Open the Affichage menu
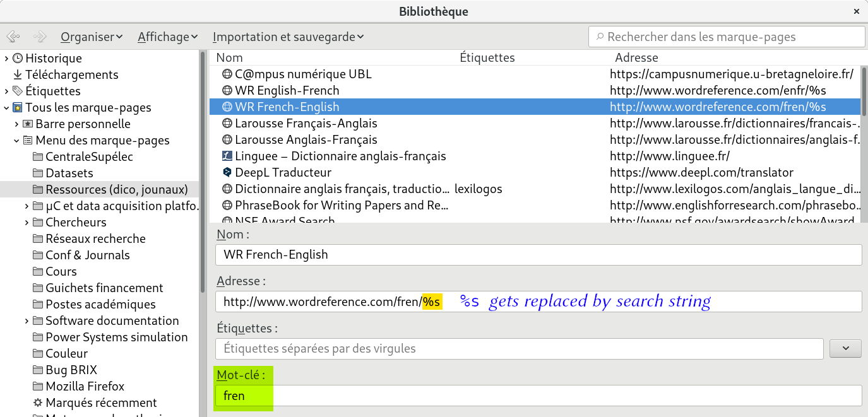 pos(168,37)
